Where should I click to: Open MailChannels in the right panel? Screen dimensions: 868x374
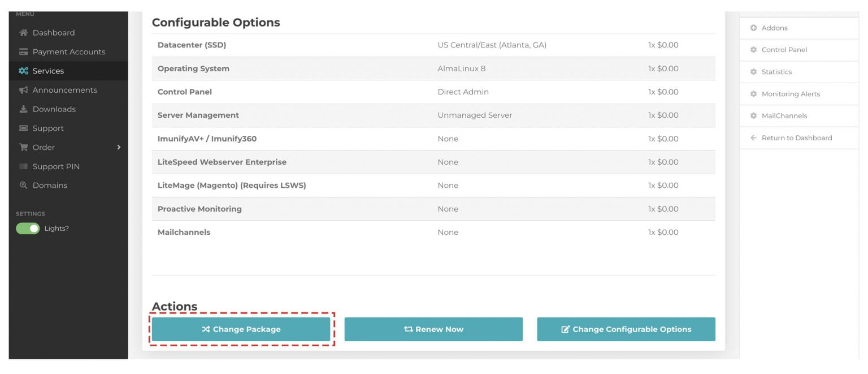[x=784, y=116]
